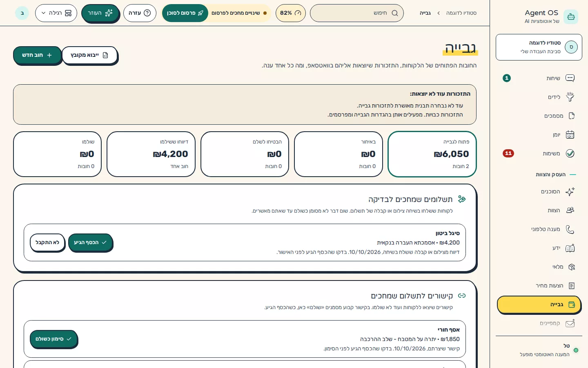Viewport: 588px width, 368px height.
Task: Click לא התקבל for סיגל ביטון
Action: pos(47,242)
